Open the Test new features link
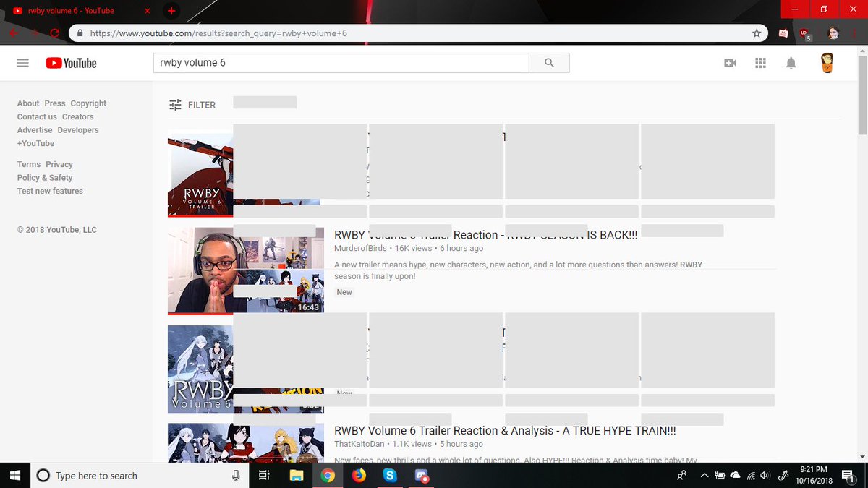The height and width of the screenshot is (488, 868). (50, 191)
